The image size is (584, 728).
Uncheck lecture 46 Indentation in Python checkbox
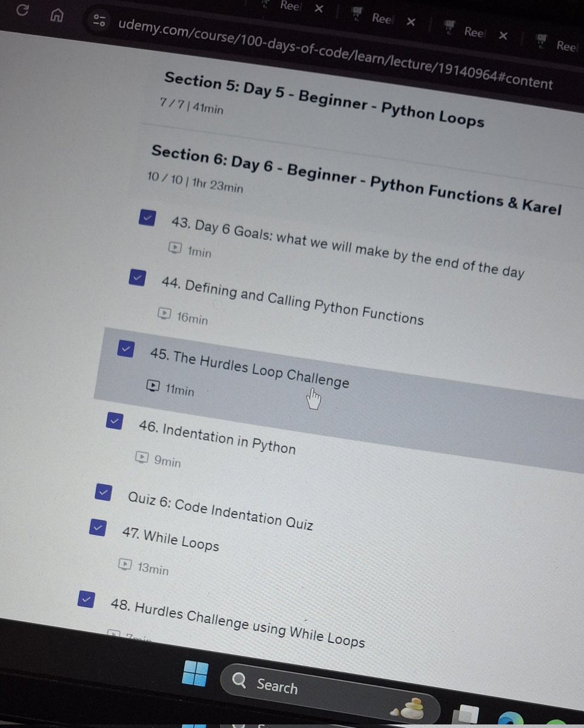click(114, 420)
